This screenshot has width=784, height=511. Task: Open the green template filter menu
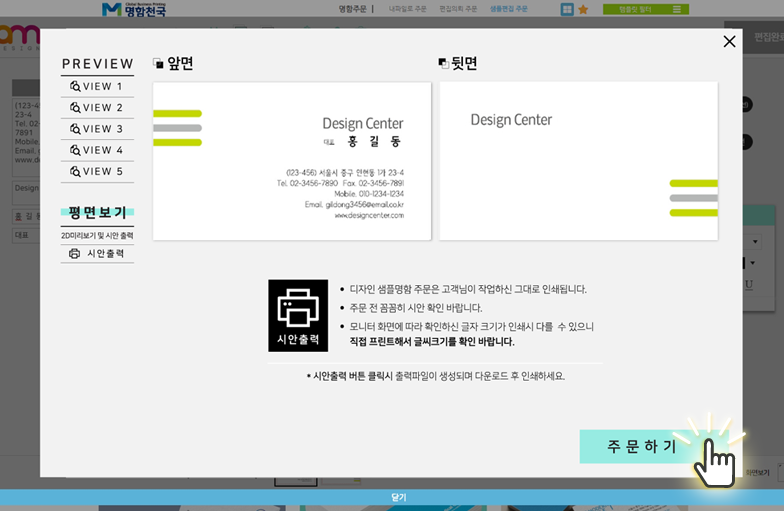point(646,9)
